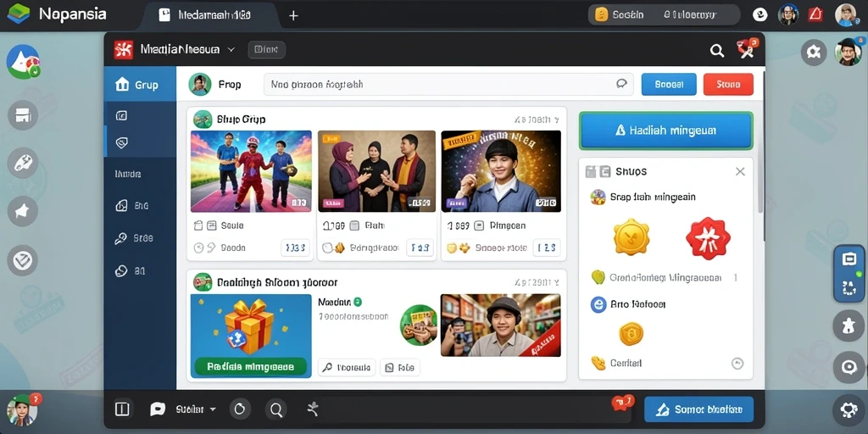
Task: Select the star icon in the left sidebar
Action: click(x=23, y=211)
